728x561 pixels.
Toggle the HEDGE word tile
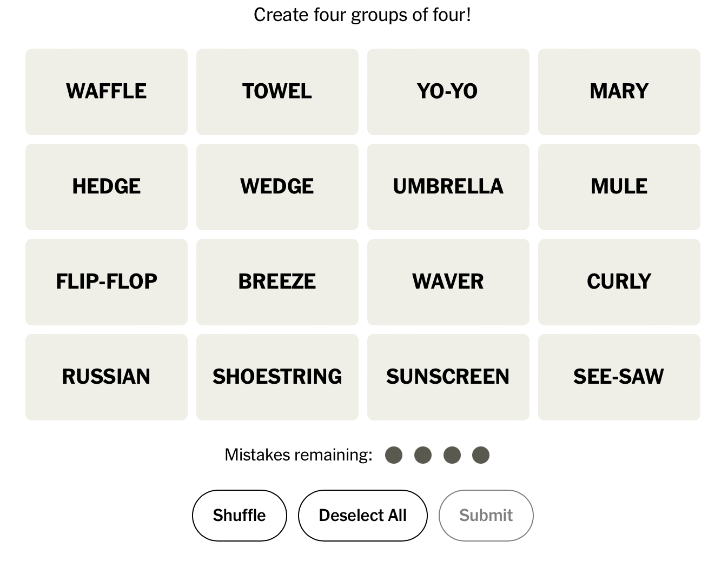pyautogui.click(x=107, y=187)
